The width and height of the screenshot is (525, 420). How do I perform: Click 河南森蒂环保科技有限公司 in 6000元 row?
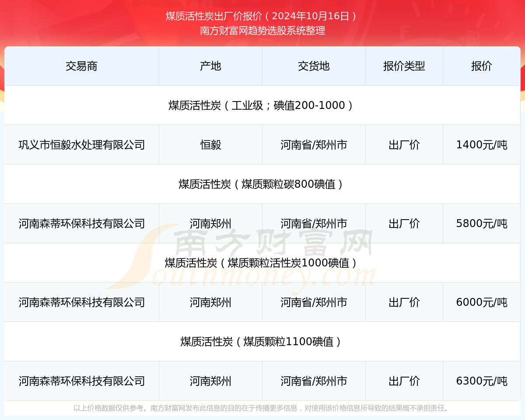click(81, 302)
